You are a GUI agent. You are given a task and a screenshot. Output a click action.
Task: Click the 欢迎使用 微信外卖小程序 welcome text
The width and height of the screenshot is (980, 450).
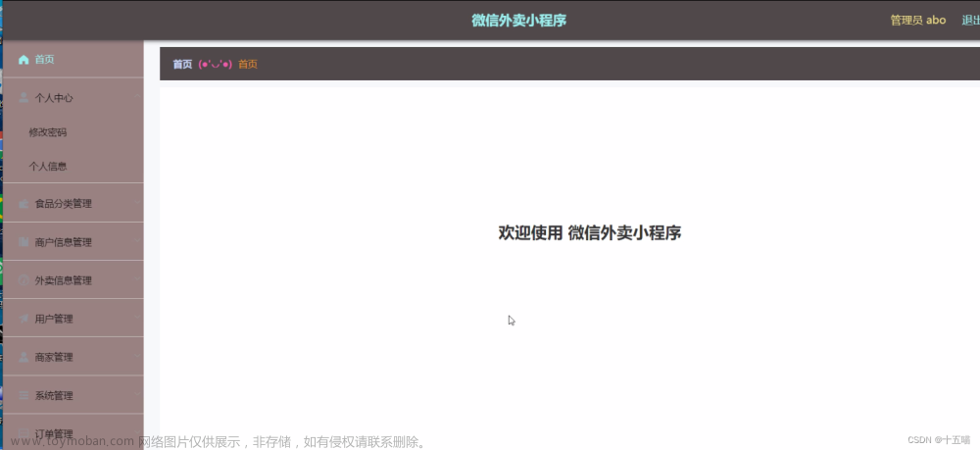pos(589,233)
